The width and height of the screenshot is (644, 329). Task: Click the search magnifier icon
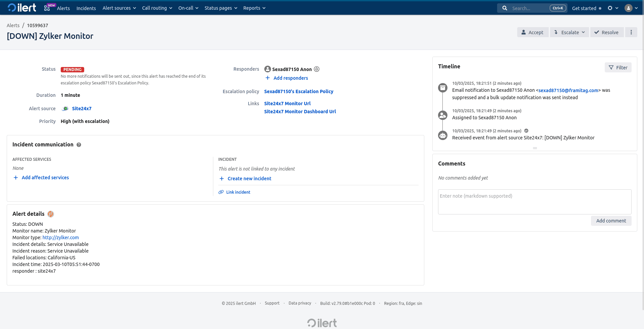(x=505, y=8)
